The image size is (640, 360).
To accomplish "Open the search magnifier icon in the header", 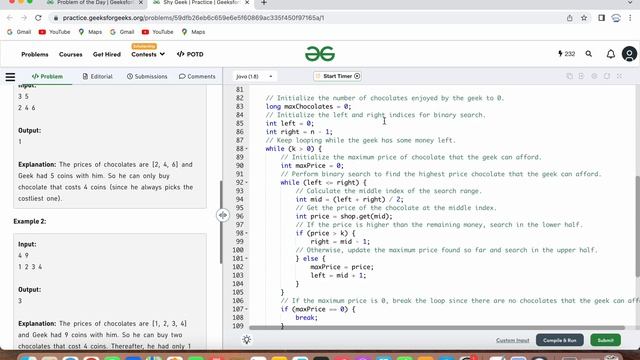I will 589,54.
